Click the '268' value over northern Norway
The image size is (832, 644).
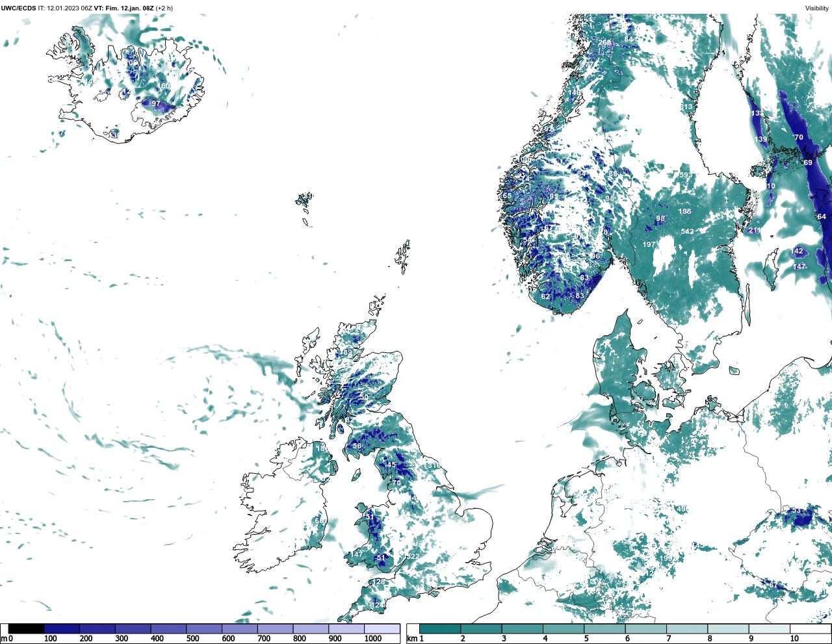point(605,43)
